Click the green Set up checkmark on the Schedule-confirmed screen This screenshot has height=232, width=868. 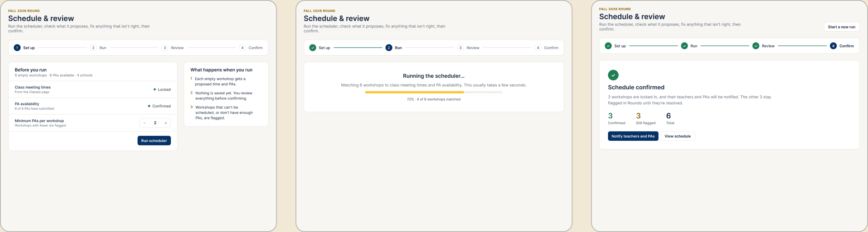[x=608, y=46]
